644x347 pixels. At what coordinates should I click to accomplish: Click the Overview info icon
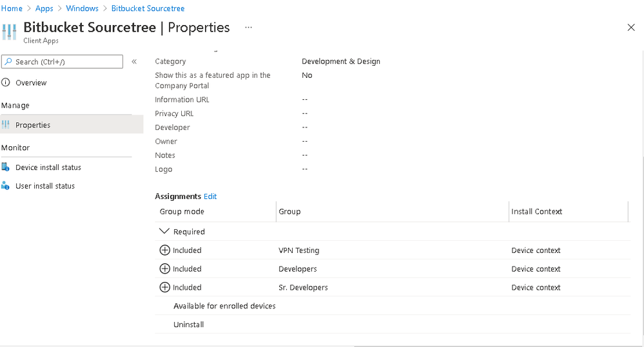(6, 82)
